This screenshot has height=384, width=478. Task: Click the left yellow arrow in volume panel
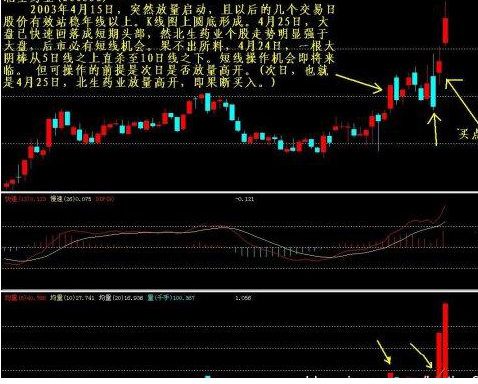(x=384, y=352)
